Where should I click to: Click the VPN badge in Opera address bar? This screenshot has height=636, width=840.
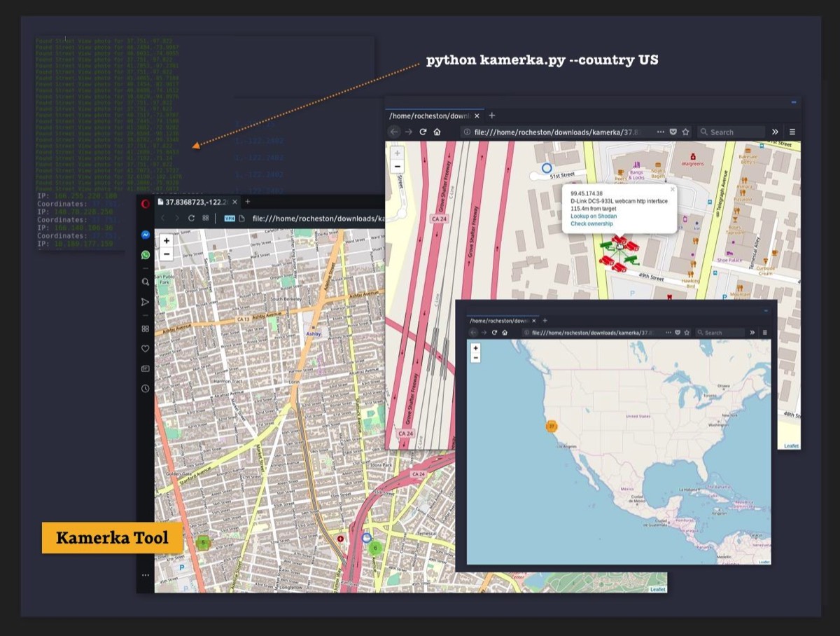click(x=229, y=219)
